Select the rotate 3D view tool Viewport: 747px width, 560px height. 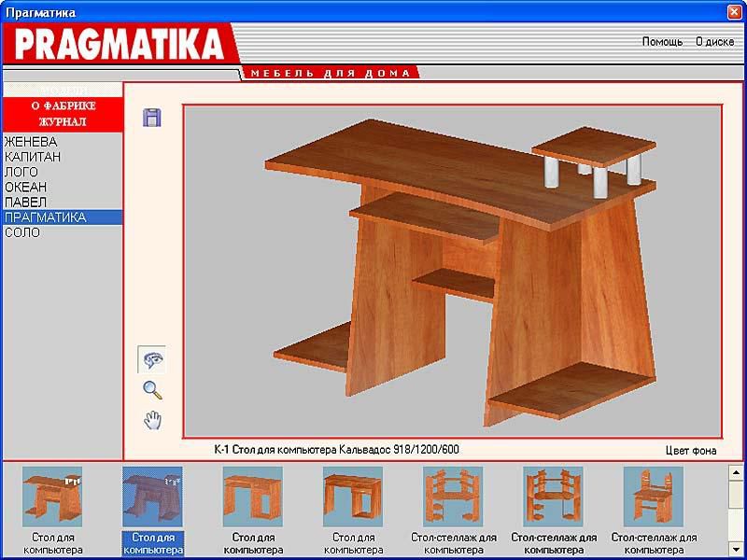tap(152, 359)
